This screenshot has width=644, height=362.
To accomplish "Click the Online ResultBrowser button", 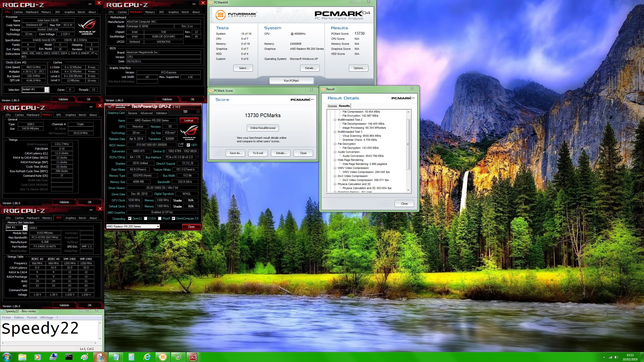I will (x=263, y=128).
